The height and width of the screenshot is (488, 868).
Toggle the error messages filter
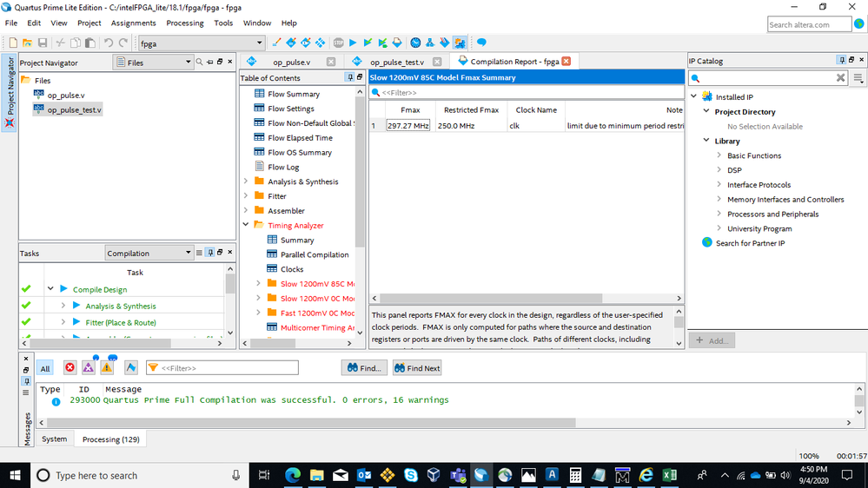click(70, 368)
